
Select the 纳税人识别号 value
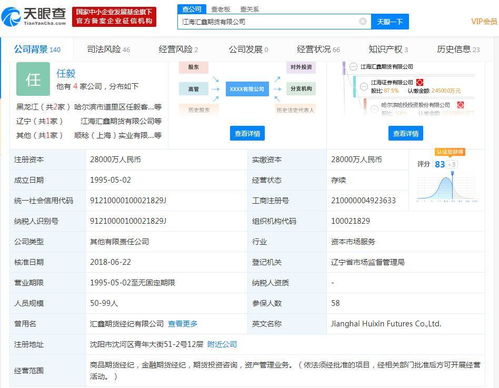click(128, 221)
